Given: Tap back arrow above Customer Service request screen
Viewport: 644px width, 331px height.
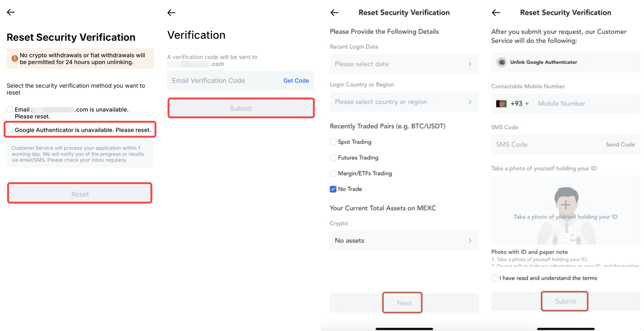Looking at the screenshot, I should tap(496, 12).
